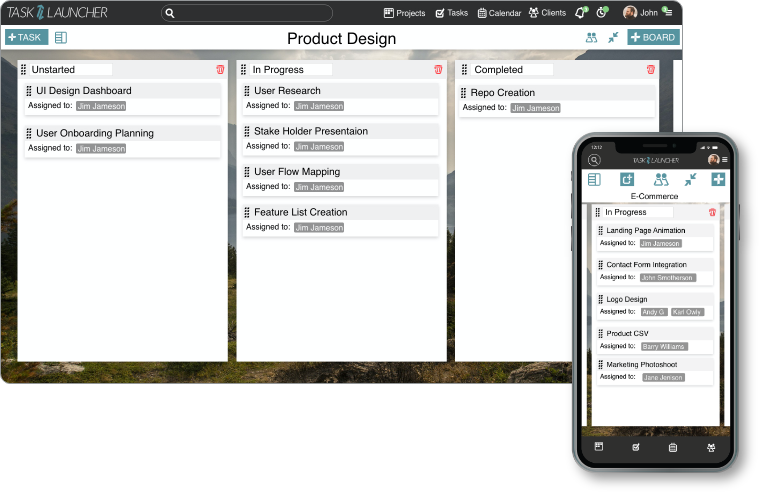Open the notifications bell
This screenshot has height=497, width=764.
click(581, 13)
